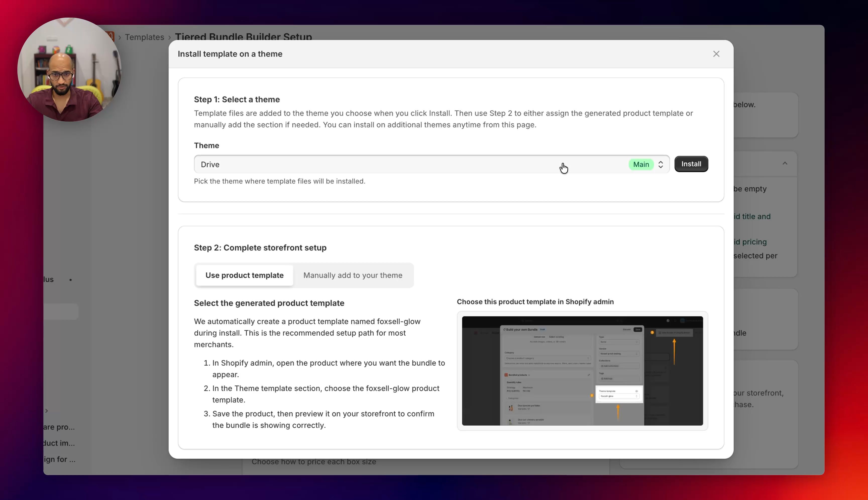The width and height of the screenshot is (868, 500).
Task: Click 'Pick the theme where template files' helper text
Action: pyautogui.click(x=279, y=181)
